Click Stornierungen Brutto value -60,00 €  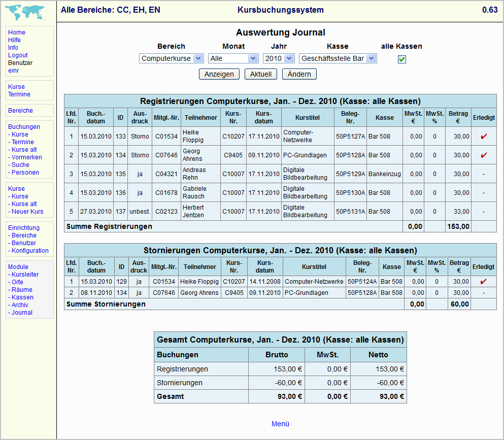(x=288, y=383)
